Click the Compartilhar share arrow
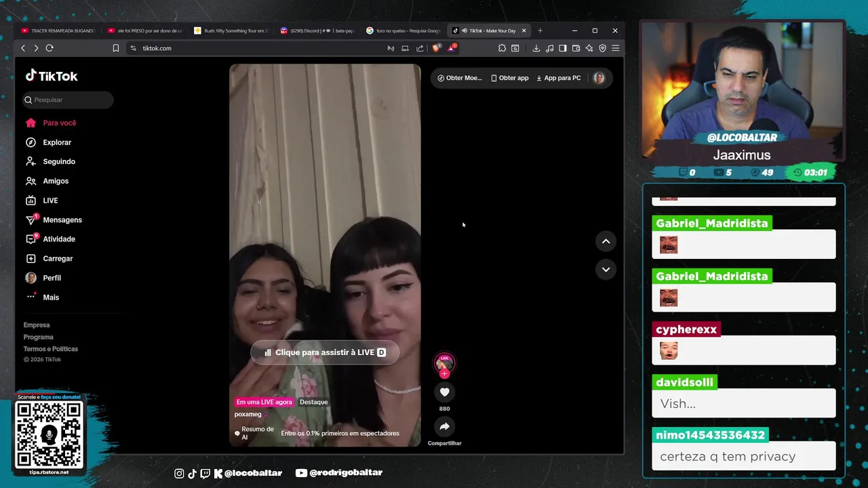The height and width of the screenshot is (488, 868). tap(444, 426)
